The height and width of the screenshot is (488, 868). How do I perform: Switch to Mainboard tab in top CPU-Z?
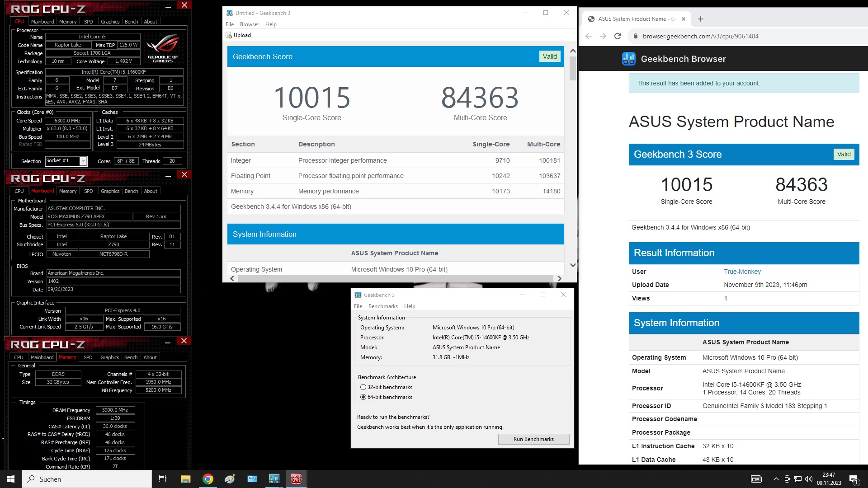click(42, 22)
